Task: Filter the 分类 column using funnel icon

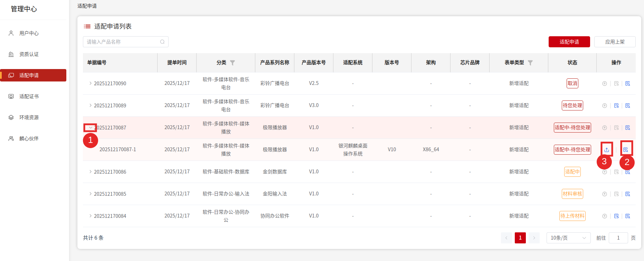Action: click(x=233, y=63)
